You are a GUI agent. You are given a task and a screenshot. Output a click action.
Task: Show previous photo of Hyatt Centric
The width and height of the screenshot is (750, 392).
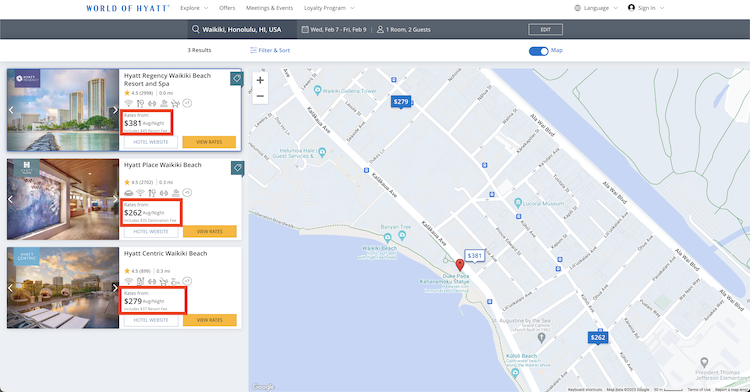[x=11, y=288]
